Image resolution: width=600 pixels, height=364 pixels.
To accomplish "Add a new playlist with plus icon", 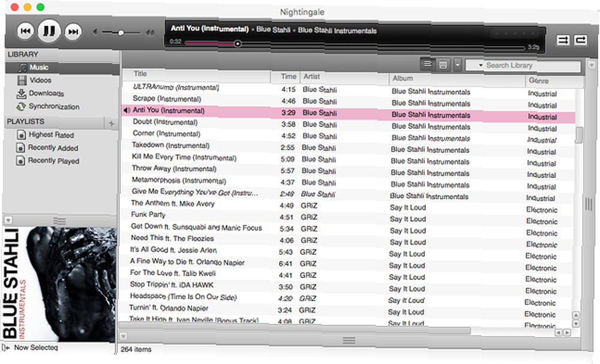I will 112,123.
